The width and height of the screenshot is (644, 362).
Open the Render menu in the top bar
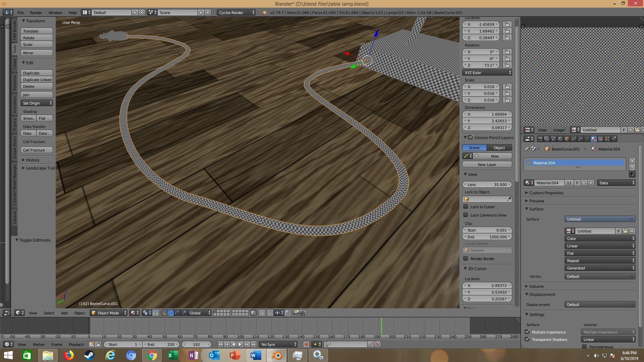click(36, 12)
